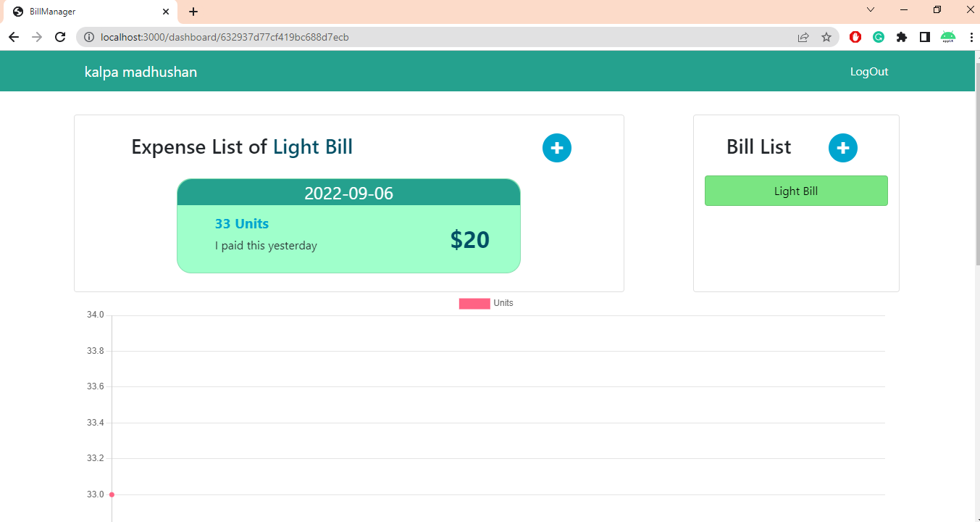
Task: Click the bookmark star icon
Action: click(826, 37)
